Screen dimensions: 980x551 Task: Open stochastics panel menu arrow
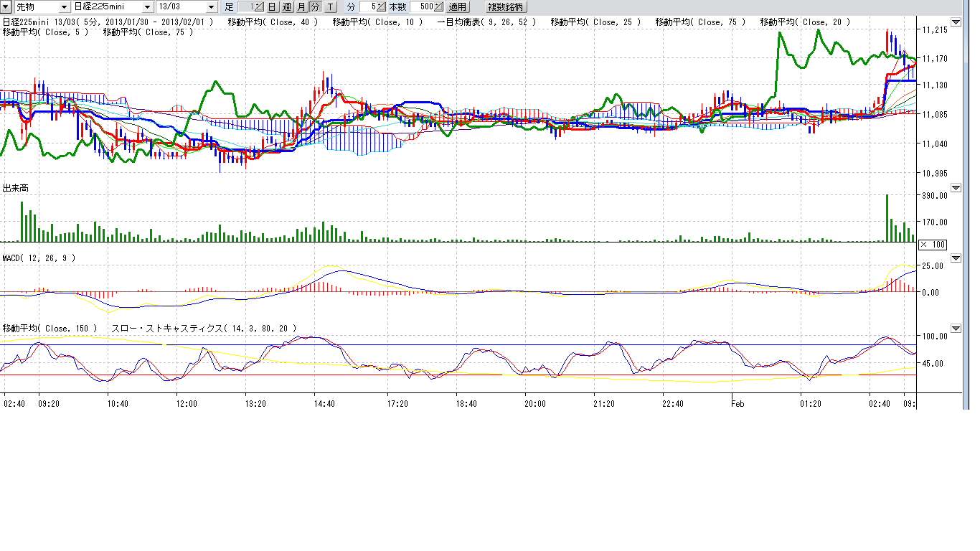point(955,328)
